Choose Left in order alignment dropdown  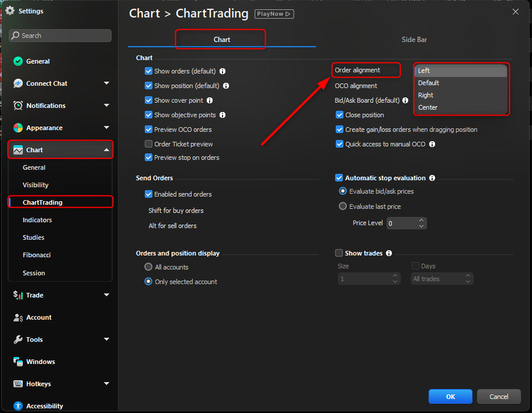click(x=461, y=71)
